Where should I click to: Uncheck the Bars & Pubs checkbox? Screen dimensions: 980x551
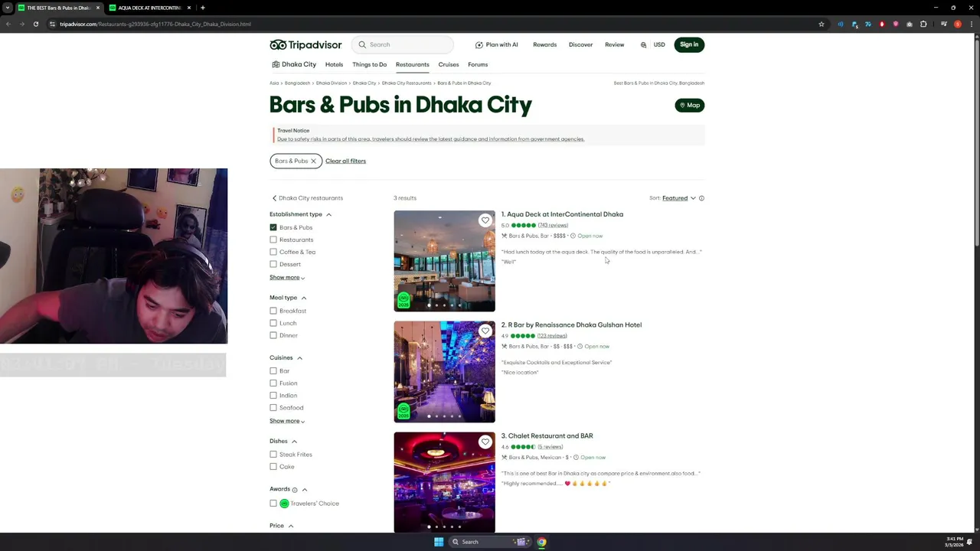point(273,227)
